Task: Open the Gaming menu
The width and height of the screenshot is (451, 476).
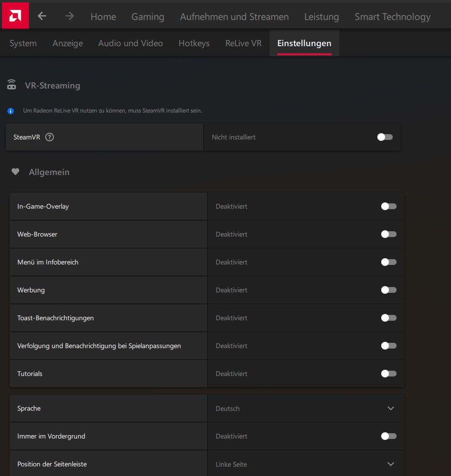Action: click(x=148, y=17)
